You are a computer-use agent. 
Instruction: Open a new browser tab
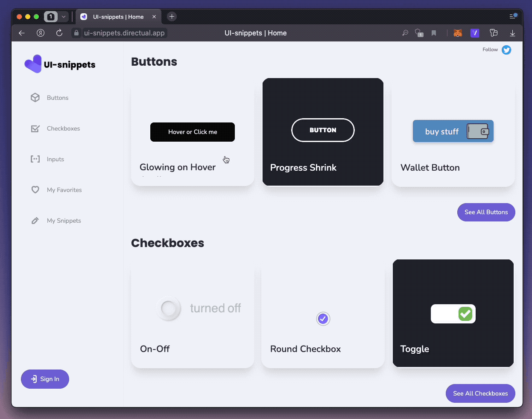pyautogui.click(x=172, y=17)
